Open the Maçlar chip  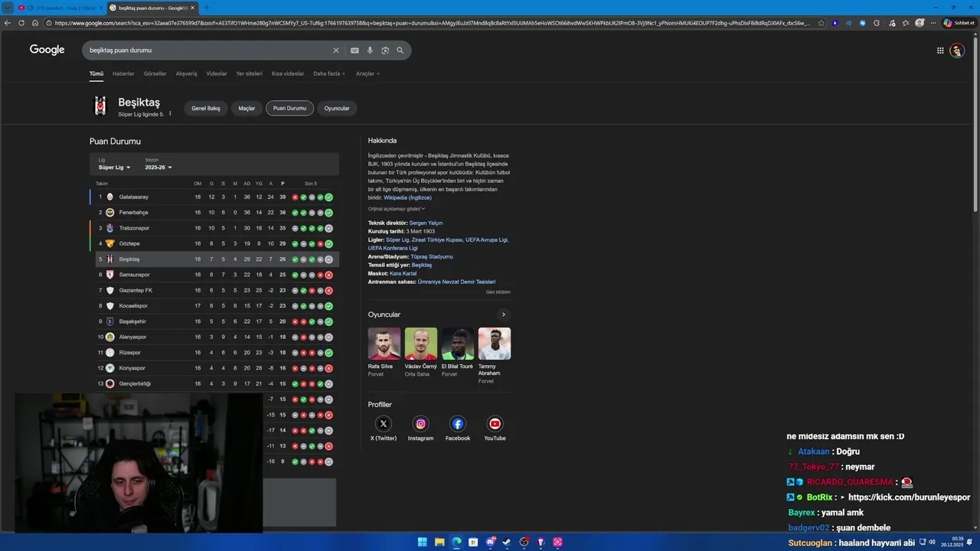(247, 108)
